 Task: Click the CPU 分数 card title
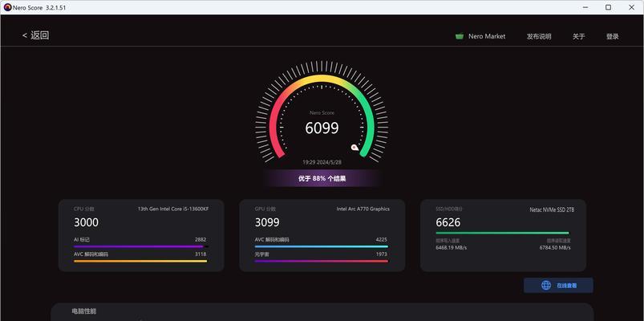(84, 209)
